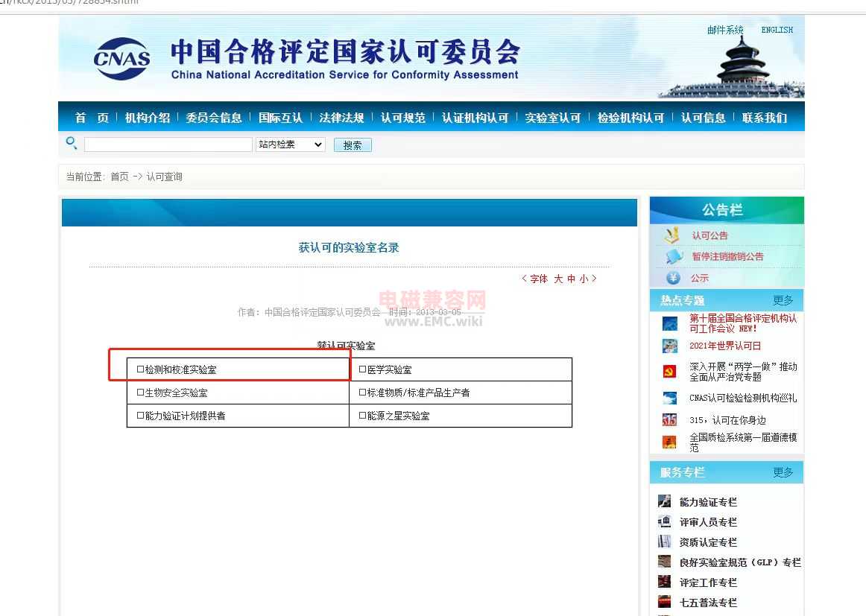Open the 邮件系统 link in the header
This screenshot has height=616, width=866.
(x=725, y=30)
